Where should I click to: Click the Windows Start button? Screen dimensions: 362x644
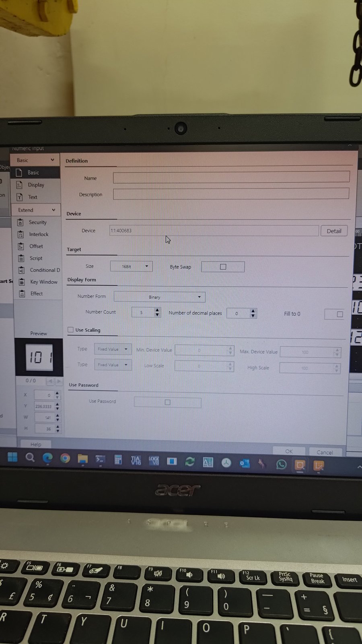12,457
